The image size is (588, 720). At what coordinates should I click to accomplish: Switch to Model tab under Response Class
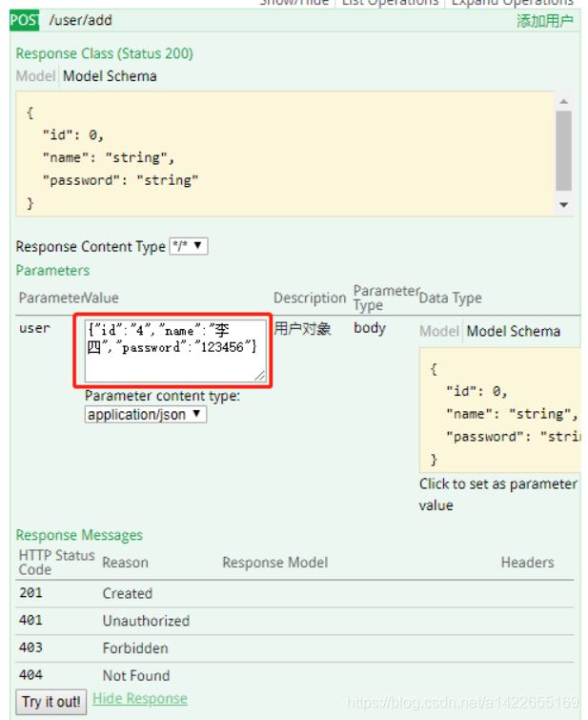coord(37,76)
